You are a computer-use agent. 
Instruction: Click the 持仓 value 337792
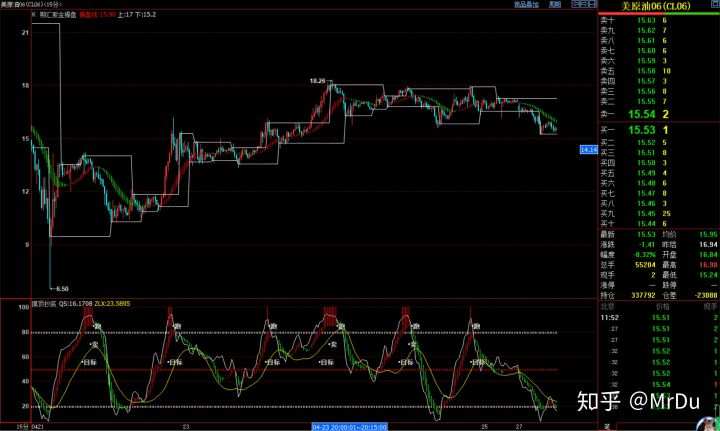(x=643, y=295)
